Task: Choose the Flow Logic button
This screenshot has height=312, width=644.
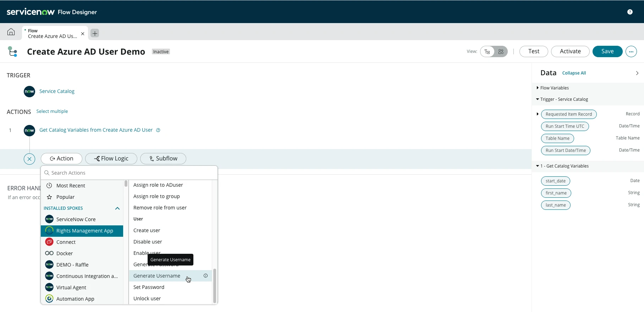Action: click(111, 159)
